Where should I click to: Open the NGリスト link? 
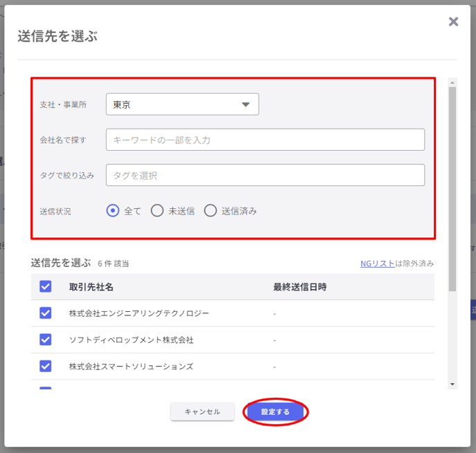pos(377,264)
